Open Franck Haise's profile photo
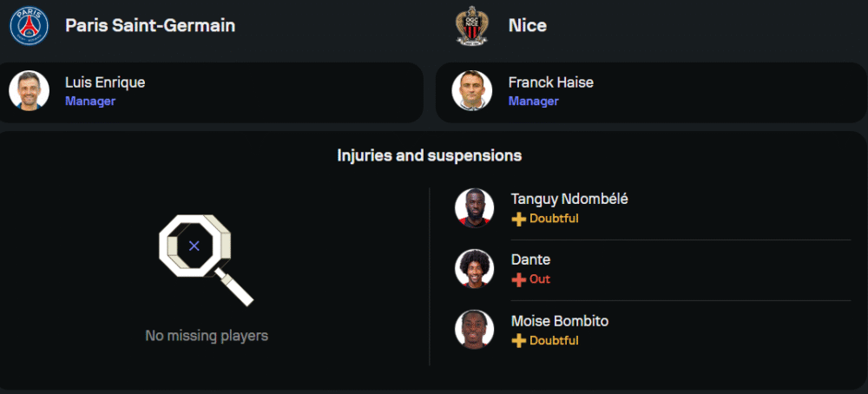868x394 pixels. tap(472, 91)
